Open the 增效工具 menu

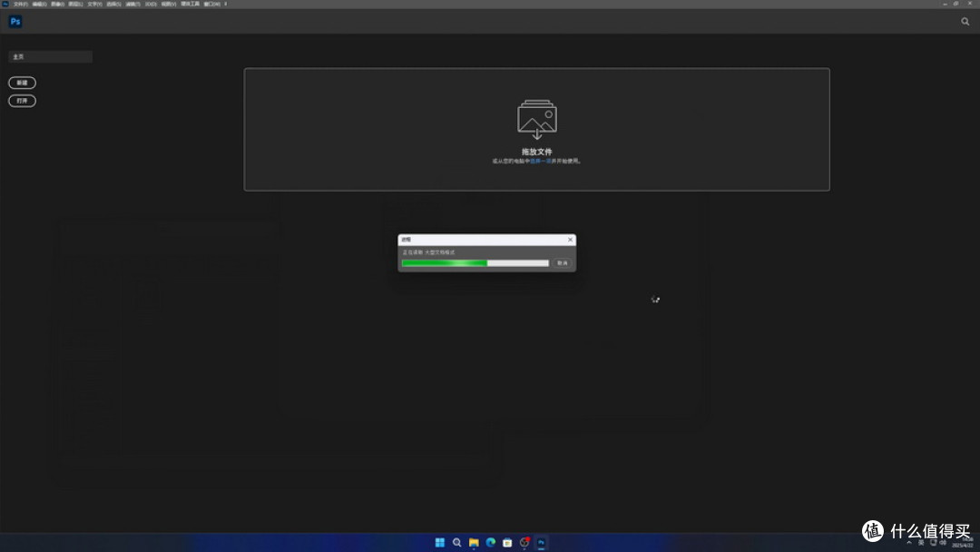pyautogui.click(x=190, y=4)
